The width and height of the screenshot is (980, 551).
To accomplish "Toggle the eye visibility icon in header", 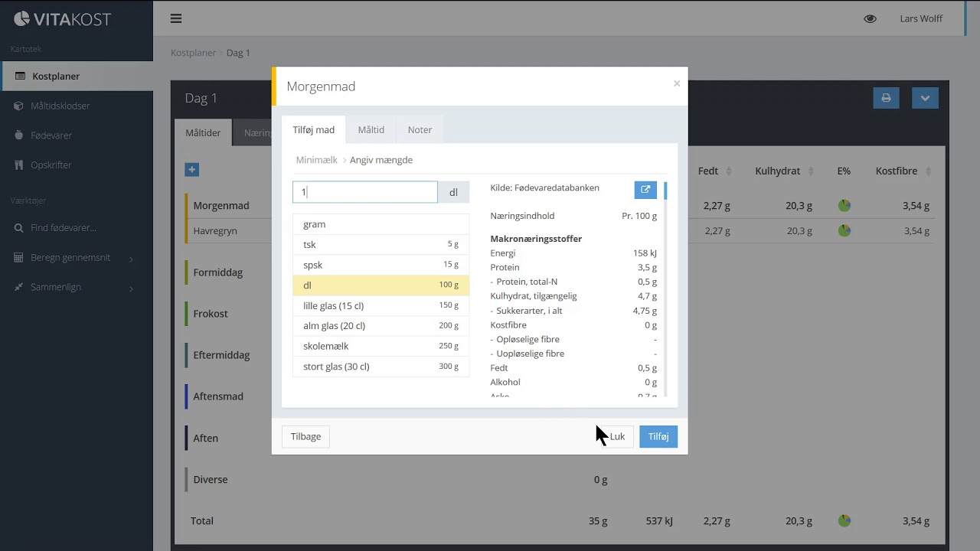I will [870, 18].
